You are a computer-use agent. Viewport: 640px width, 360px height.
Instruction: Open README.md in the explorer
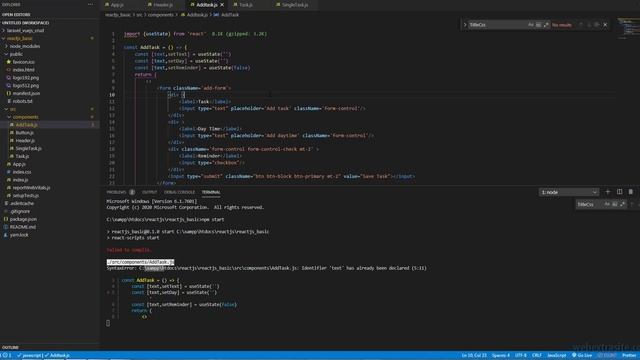coord(22,227)
